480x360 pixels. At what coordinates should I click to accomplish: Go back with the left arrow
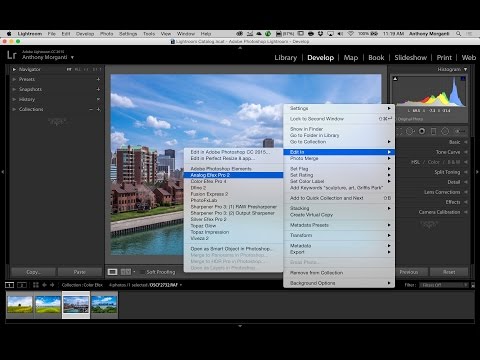click(44, 285)
